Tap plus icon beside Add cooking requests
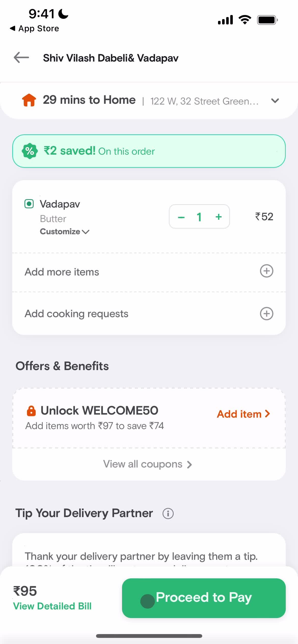Screen dimensions: 298x644 [x=266, y=314]
